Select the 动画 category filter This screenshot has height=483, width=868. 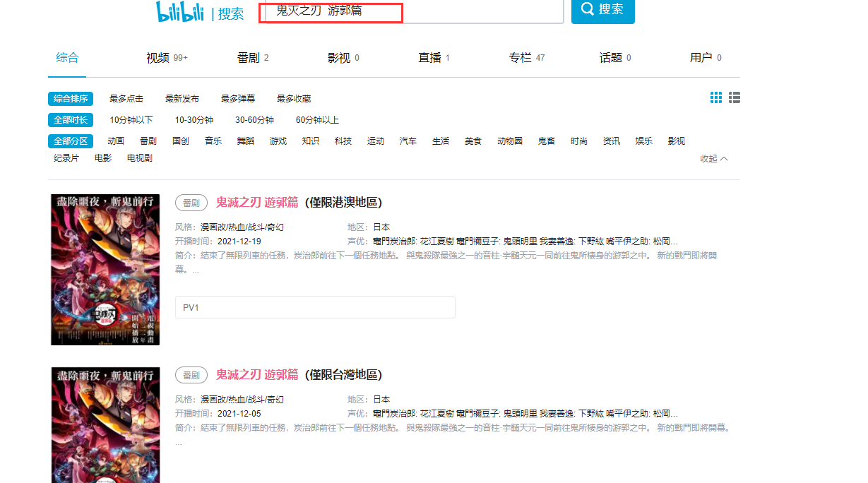point(116,141)
